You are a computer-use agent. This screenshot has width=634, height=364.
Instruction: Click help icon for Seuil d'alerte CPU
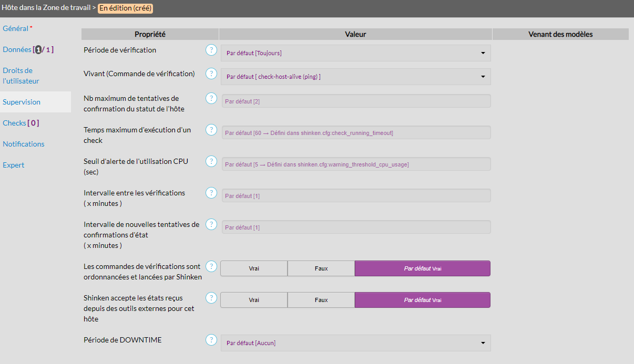tap(211, 161)
